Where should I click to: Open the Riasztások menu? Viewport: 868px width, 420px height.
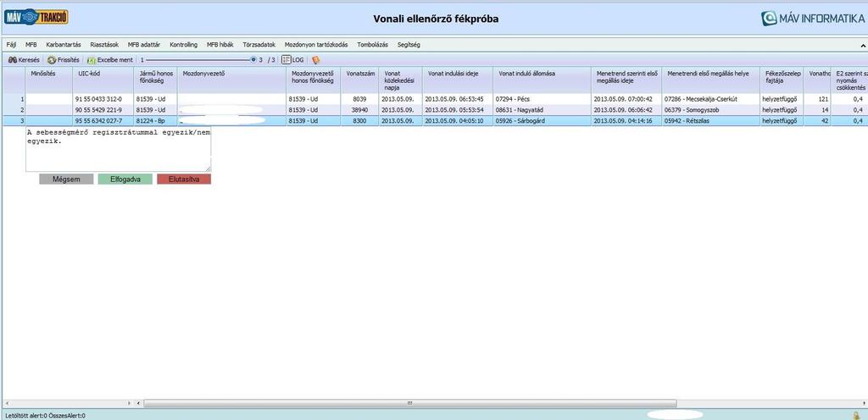point(104,45)
